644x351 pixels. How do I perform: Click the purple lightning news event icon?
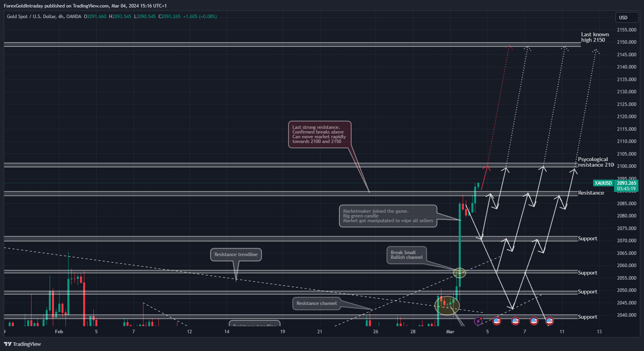tap(478, 321)
